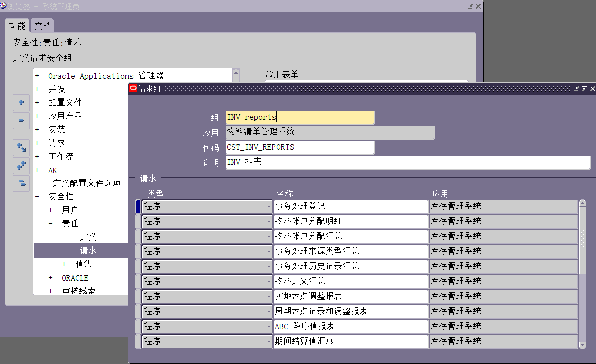
Task: Click the name field 物料帐户分配汇总
Action: pyautogui.click(x=351, y=237)
